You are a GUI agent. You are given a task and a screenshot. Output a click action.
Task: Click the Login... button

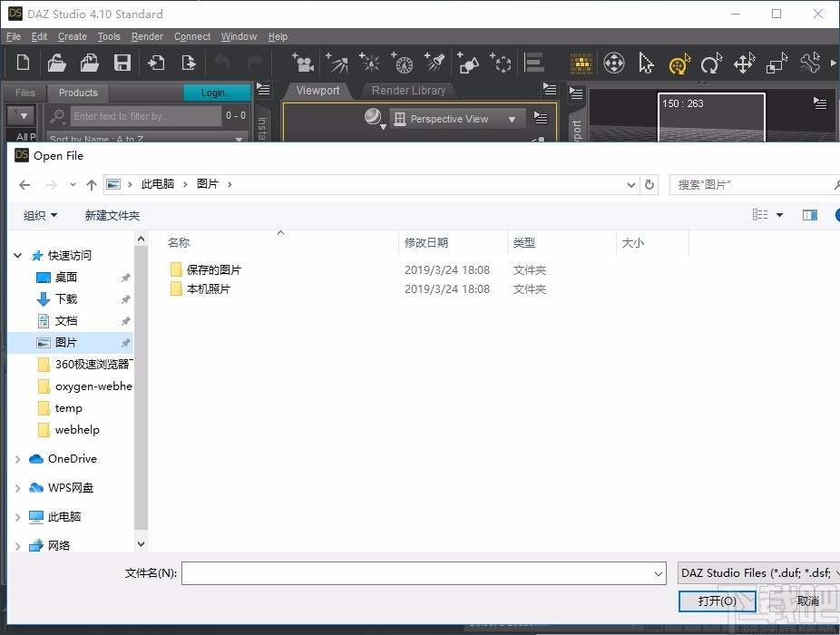tap(217, 93)
